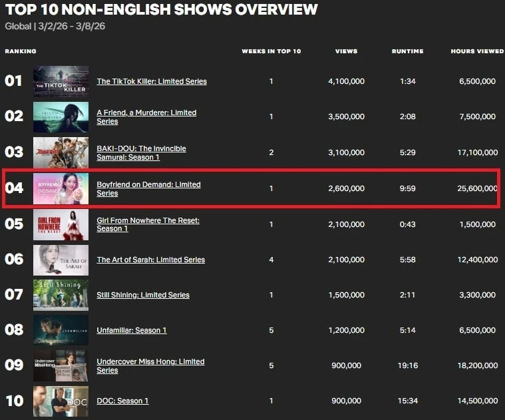Open Unfamiliar show thumbnail
This screenshot has width=505, height=420.
pyautogui.click(x=61, y=330)
